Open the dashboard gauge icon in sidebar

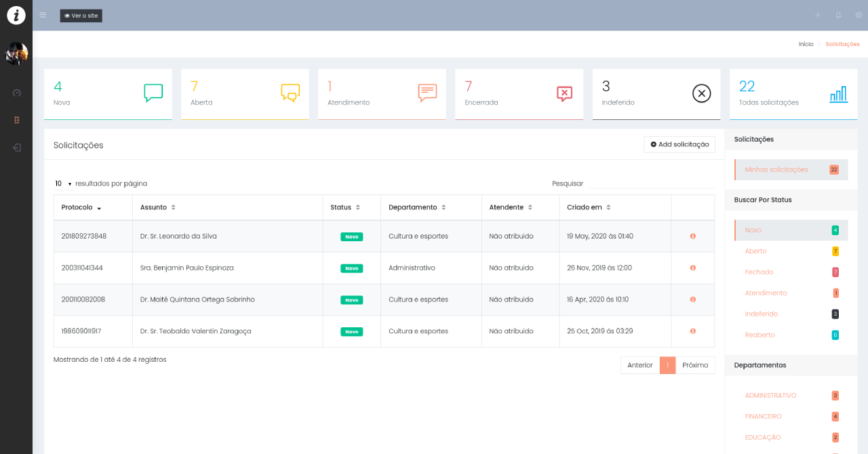tap(17, 93)
